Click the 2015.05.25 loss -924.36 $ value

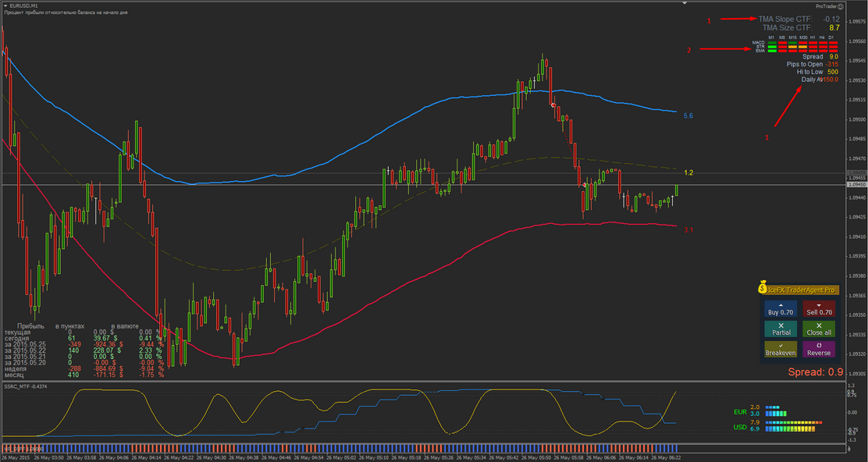click(x=108, y=344)
